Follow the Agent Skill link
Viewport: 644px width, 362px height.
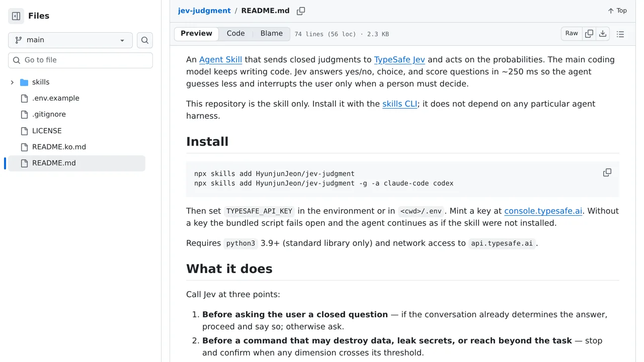coord(220,59)
